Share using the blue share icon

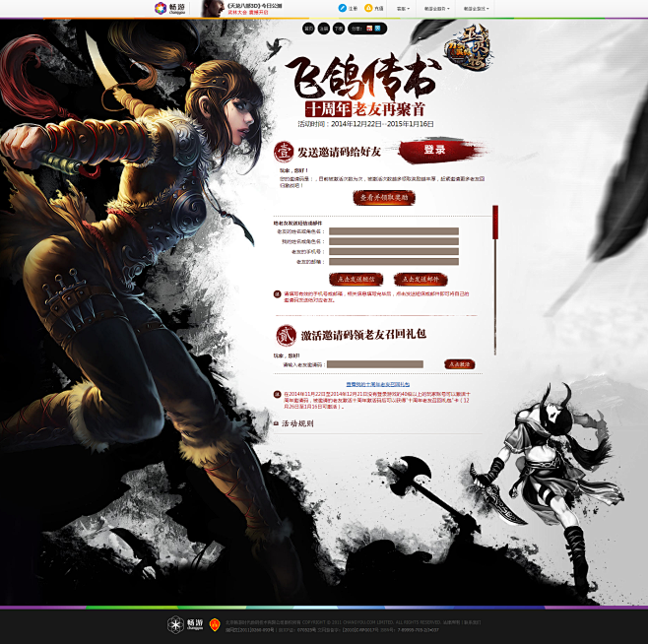click(377, 29)
